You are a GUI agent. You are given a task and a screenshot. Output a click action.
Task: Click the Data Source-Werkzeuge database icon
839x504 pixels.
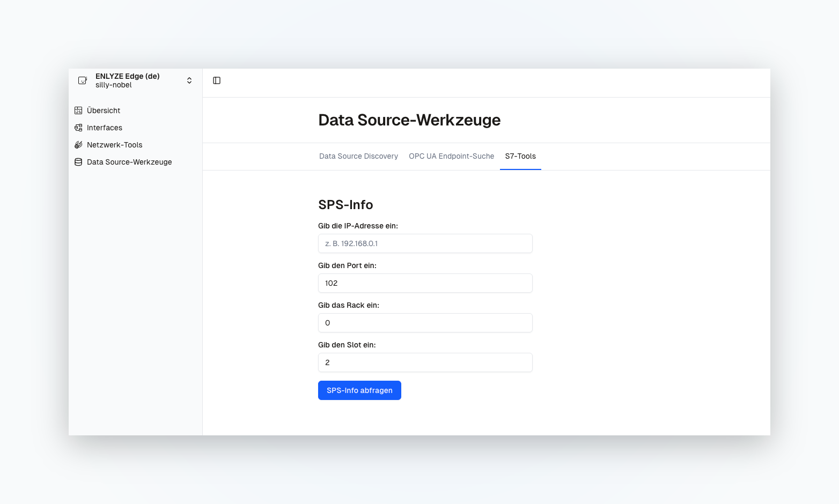coord(78,162)
